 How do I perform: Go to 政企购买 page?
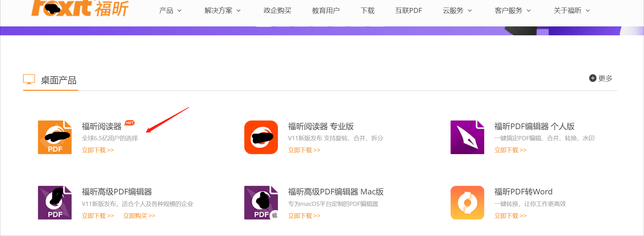(x=277, y=11)
